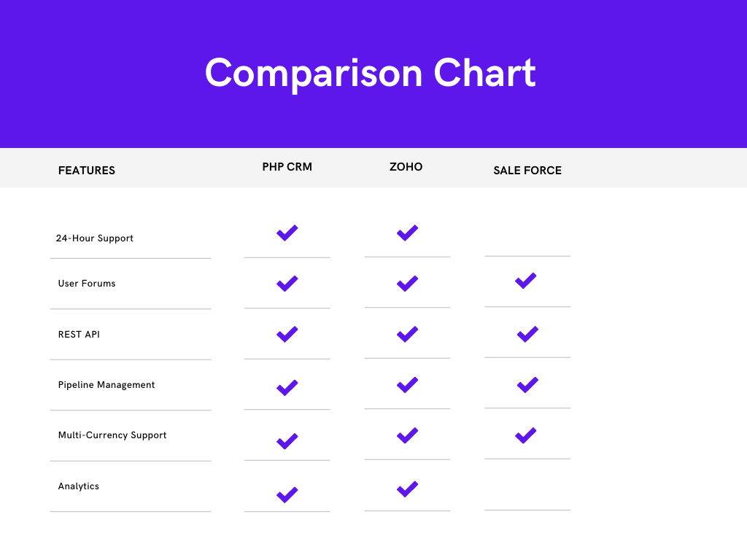This screenshot has height=560, width=747.
Task: Select the ZOHO column header
Action: pyautogui.click(x=406, y=167)
